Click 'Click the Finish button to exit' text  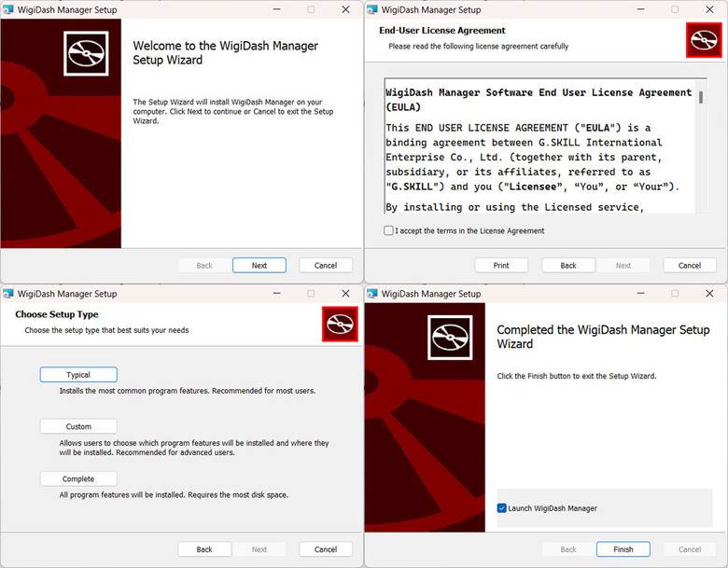coord(577,376)
